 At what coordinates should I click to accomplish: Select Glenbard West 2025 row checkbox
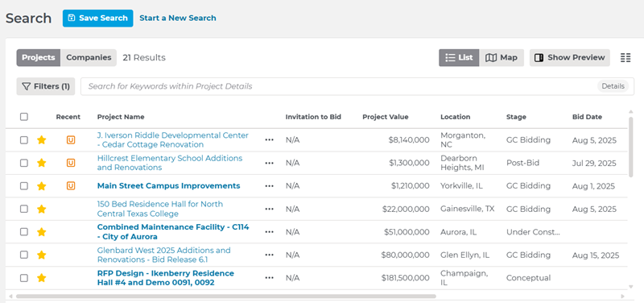(x=24, y=255)
